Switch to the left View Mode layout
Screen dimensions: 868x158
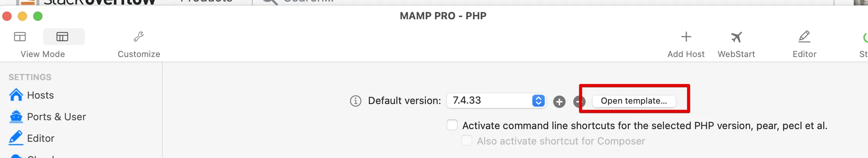pos(20,37)
